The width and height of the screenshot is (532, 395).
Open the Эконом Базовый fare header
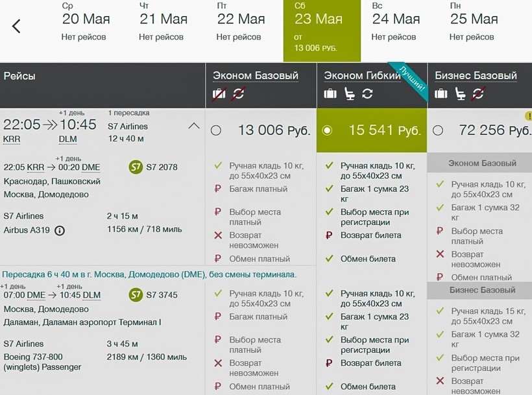[256, 76]
